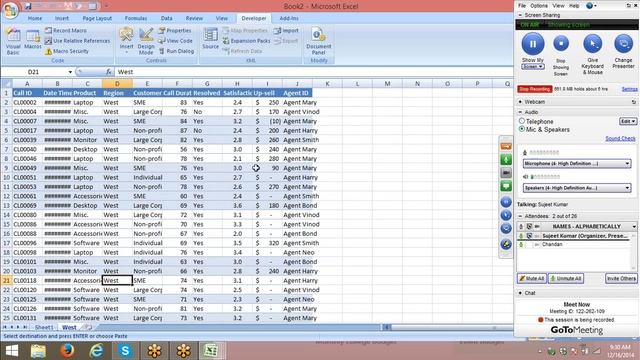Viewport: 640px width, 360px height.
Task: Open Skype from the taskbar
Action: [125, 351]
